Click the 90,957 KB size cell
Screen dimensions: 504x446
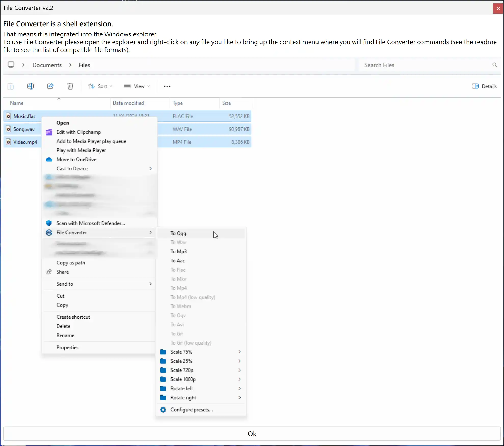[239, 129]
